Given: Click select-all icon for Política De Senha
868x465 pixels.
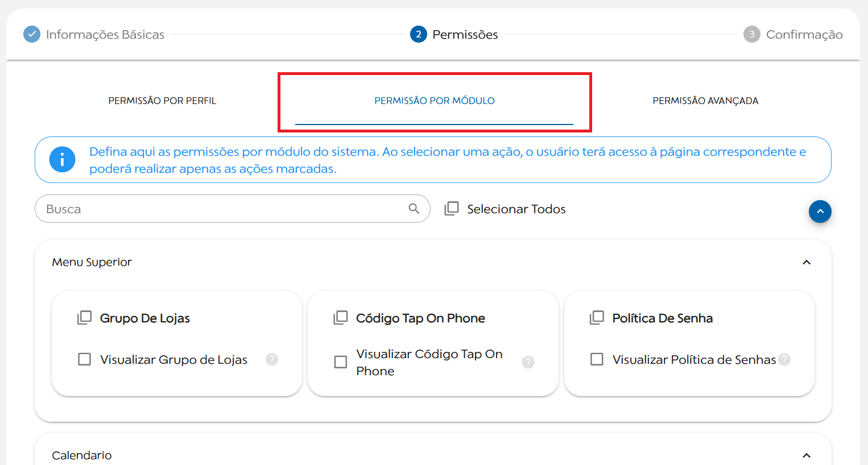Looking at the screenshot, I should point(597,318).
